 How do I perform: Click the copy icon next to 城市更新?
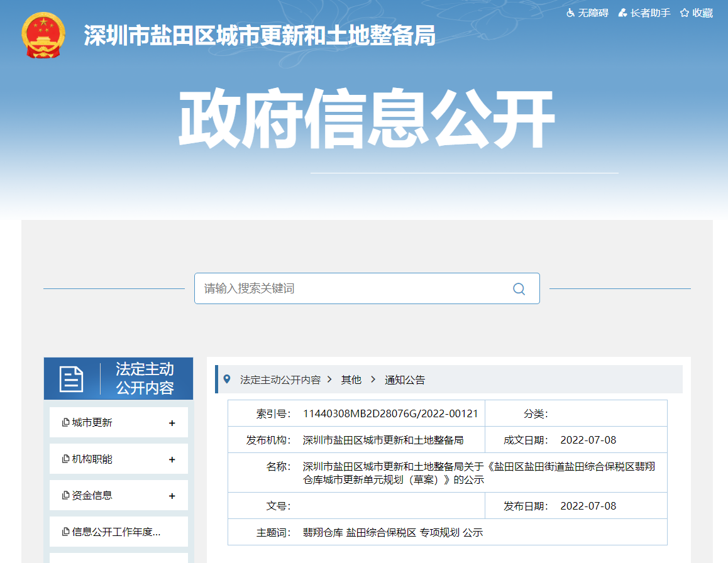click(65, 423)
